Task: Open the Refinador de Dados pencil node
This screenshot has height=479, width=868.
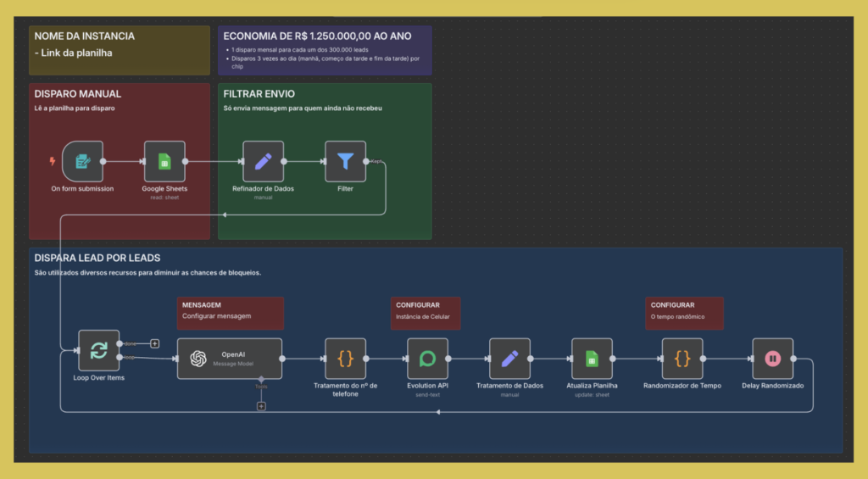Action: click(263, 161)
